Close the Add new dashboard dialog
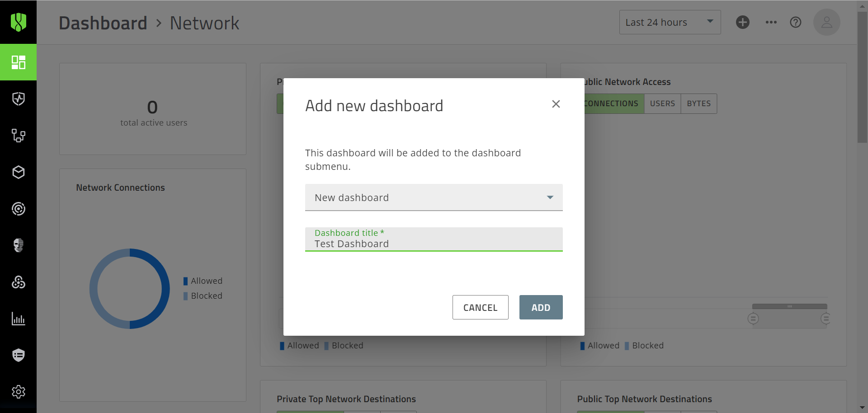The width and height of the screenshot is (868, 413). point(556,104)
